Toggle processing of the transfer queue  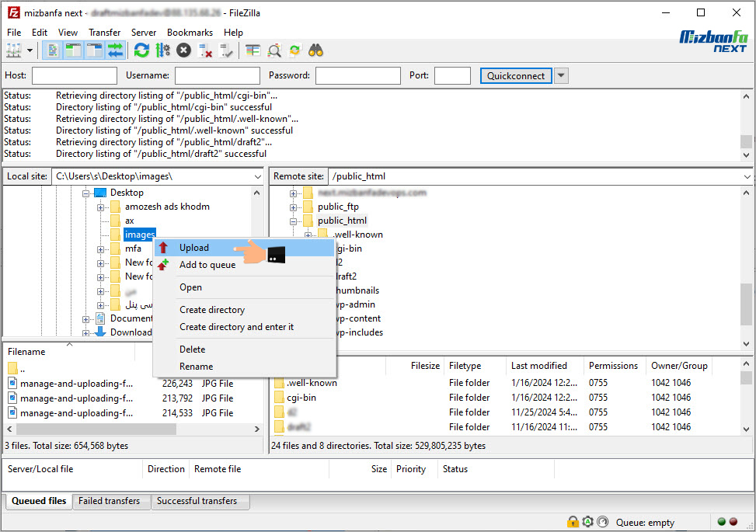point(163,50)
